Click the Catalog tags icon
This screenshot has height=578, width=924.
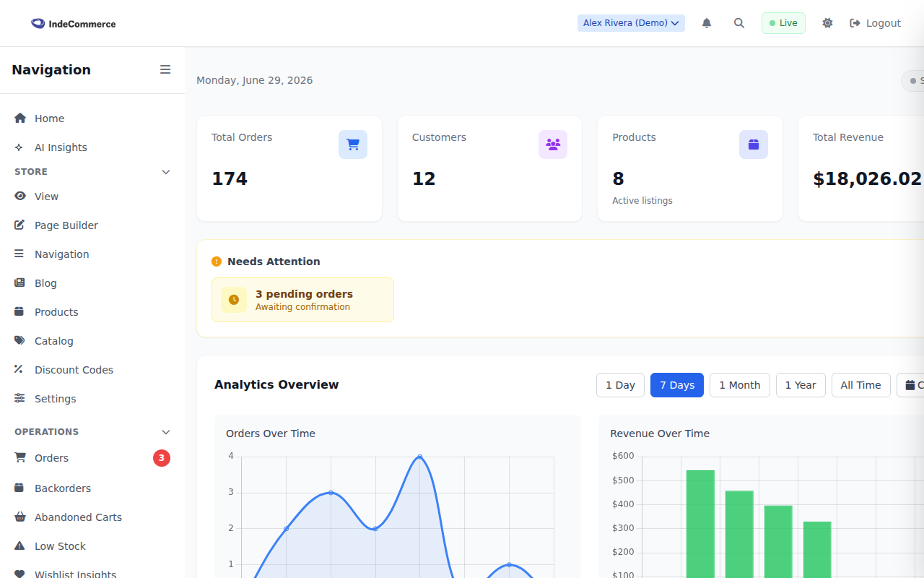click(x=19, y=340)
